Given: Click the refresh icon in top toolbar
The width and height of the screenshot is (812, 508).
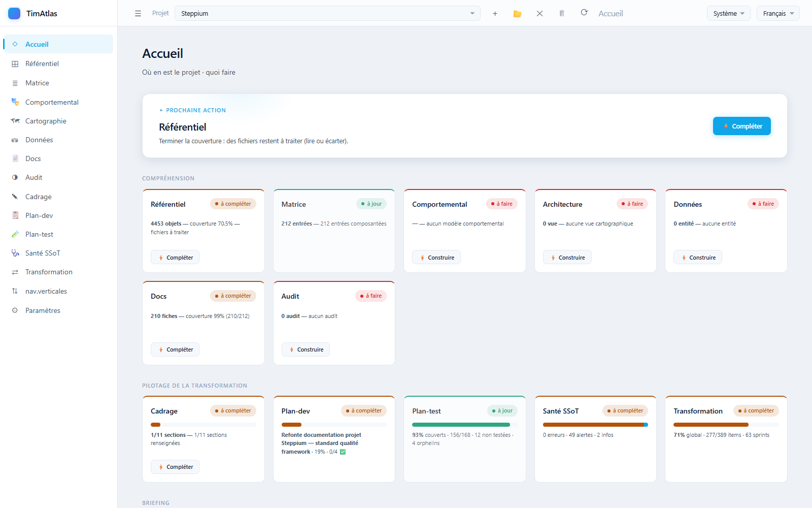Looking at the screenshot, I should tap(584, 13).
